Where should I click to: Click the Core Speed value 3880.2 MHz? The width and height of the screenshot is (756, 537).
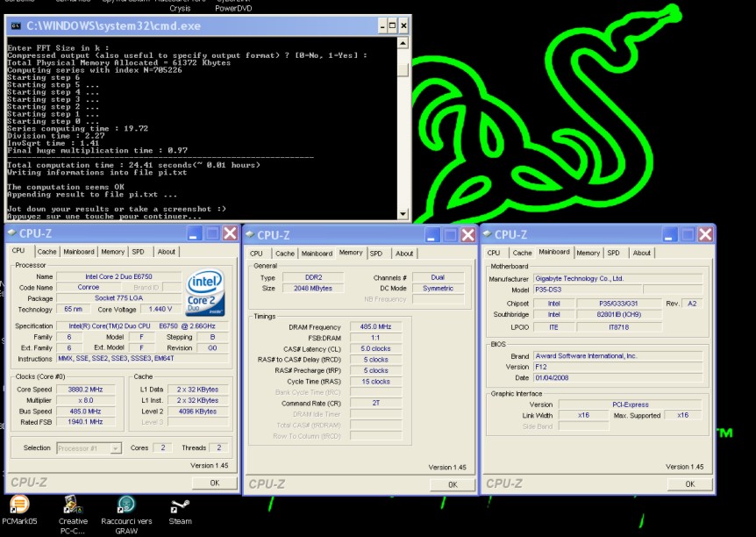(x=86, y=390)
